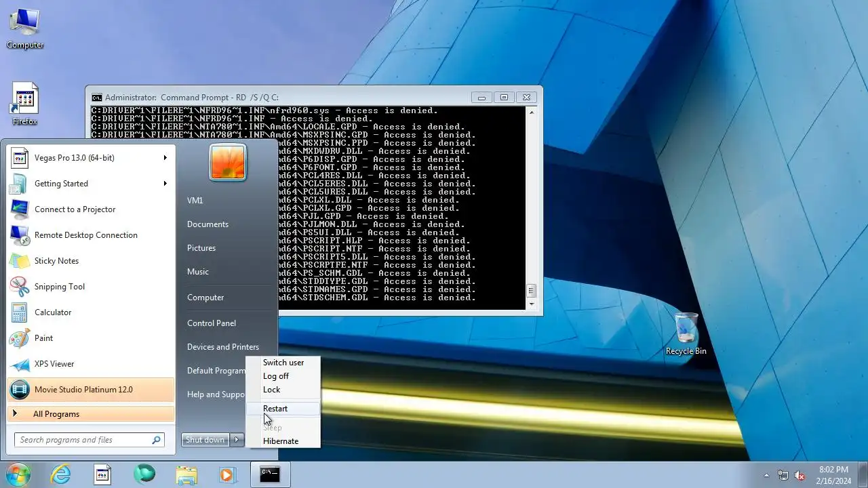The image size is (868, 488).
Task: Choose Switch user from power menu
Action: coord(283,363)
